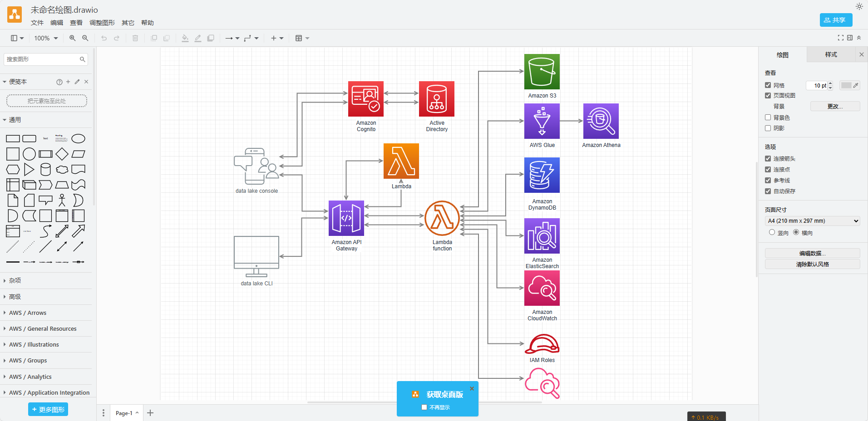Switch to the 样式 tab
Screen dimensions: 868x421
click(x=831, y=55)
